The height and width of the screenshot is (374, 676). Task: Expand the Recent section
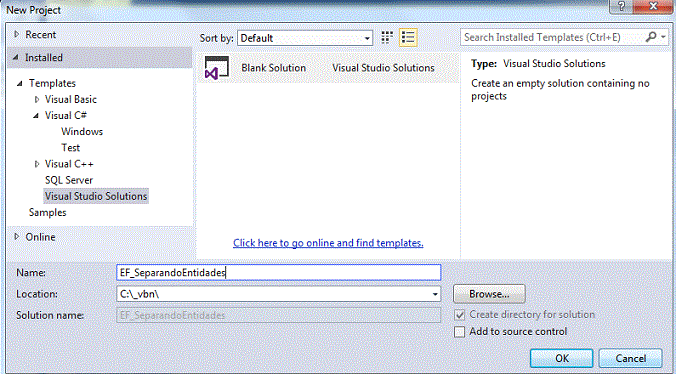pos(16,34)
